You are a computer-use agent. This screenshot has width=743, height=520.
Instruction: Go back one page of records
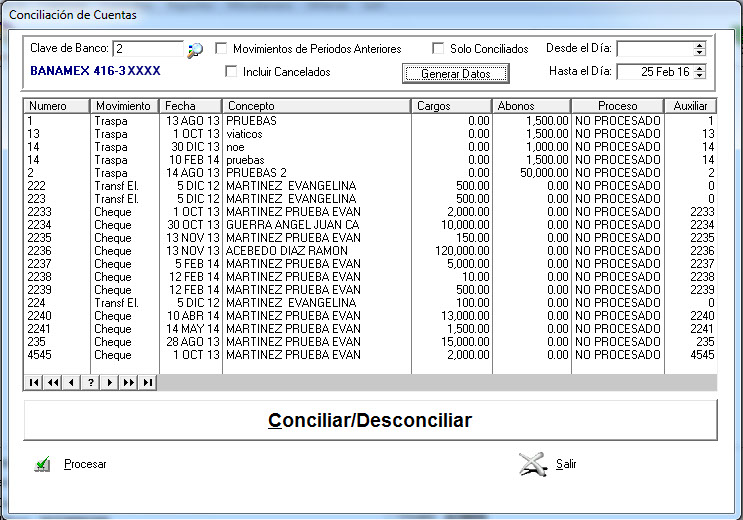pos(52,382)
